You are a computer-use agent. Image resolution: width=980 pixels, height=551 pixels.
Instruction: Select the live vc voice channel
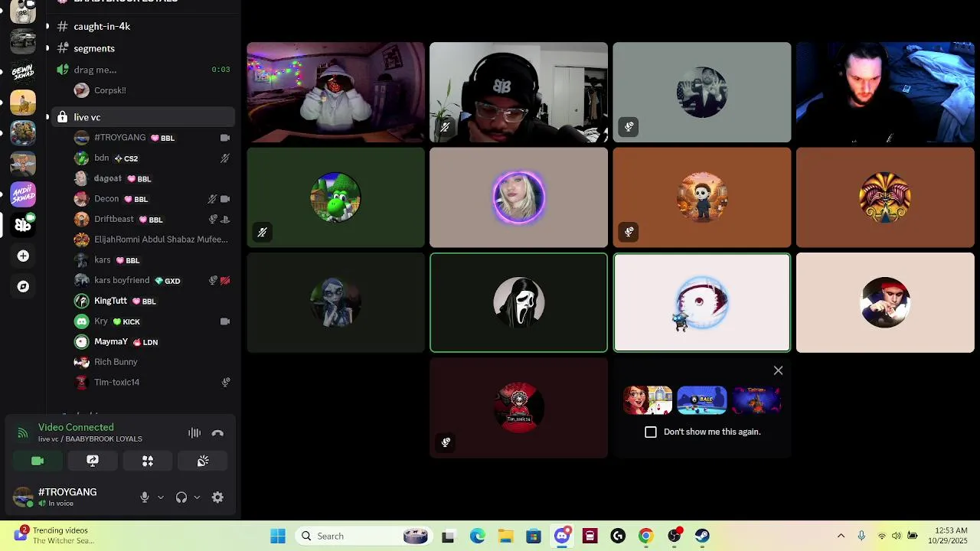pyautogui.click(x=142, y=117)
